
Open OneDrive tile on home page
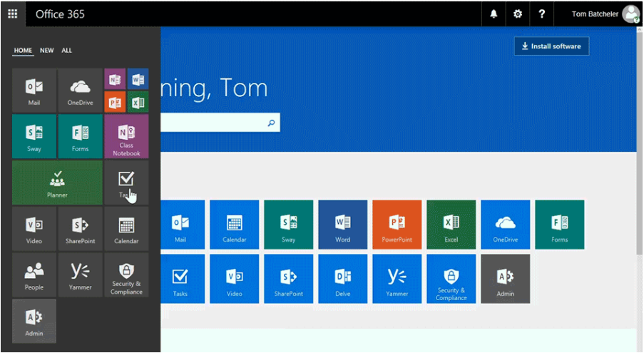pos(506,225)
